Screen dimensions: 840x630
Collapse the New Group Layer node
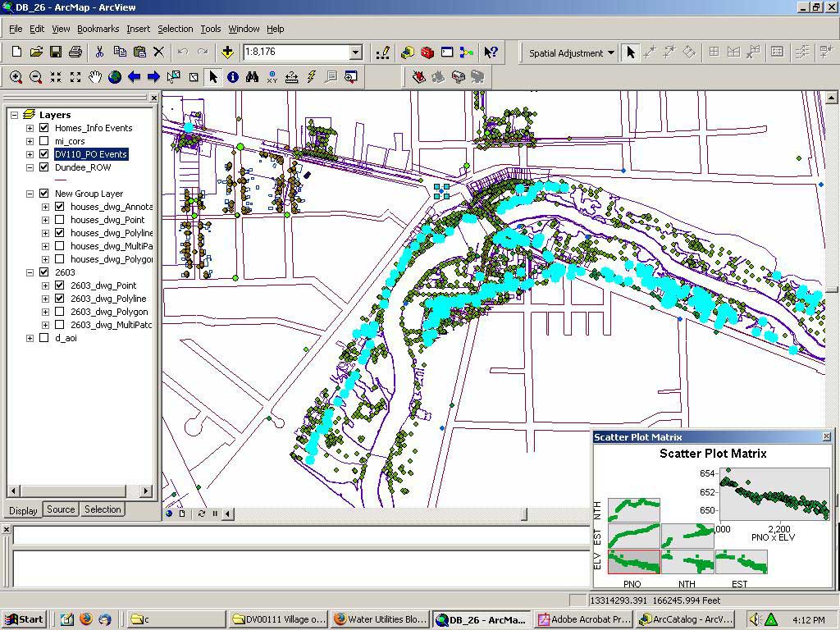(x=30, y=194)
